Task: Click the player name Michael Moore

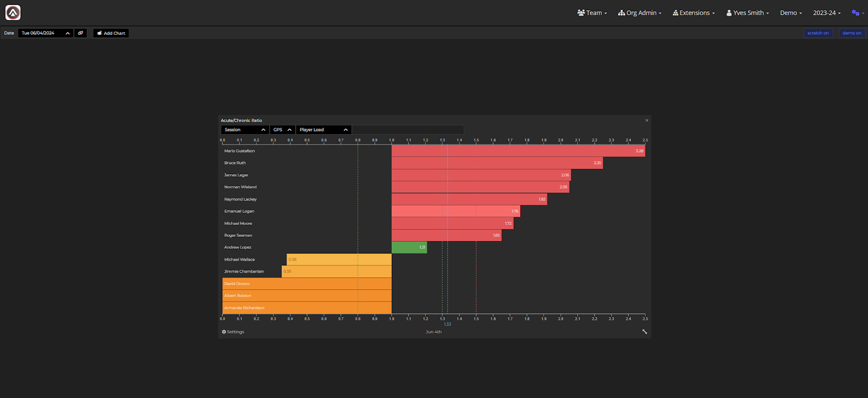Action: [238, 224]
